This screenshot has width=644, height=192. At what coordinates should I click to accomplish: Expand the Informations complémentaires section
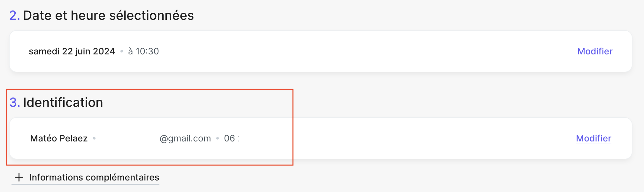tap(94, 177)
